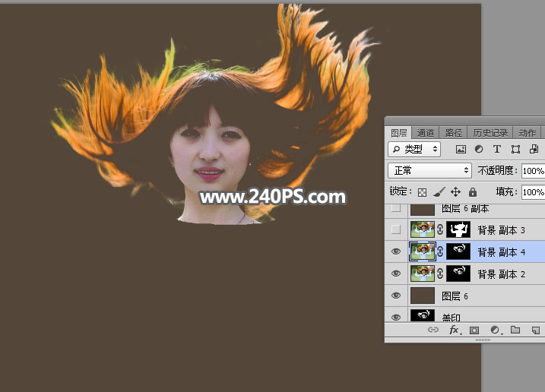Hide the 背景 副本 4 layer
The height and width of the screenshot is (392, 545).
(395, 251)
